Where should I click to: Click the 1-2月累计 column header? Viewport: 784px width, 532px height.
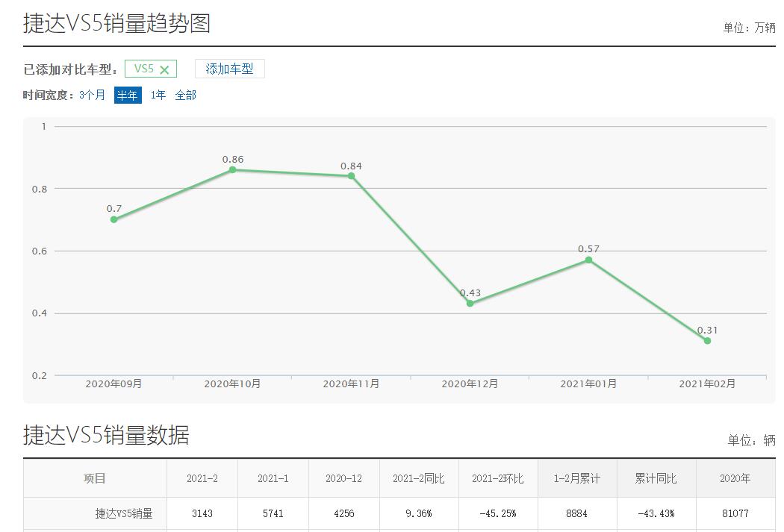coord(576,478)
